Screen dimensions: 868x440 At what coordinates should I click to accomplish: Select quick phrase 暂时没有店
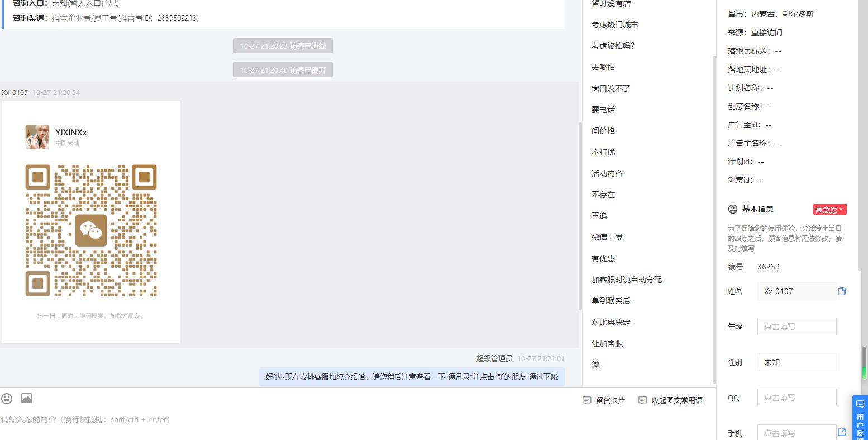611,4
